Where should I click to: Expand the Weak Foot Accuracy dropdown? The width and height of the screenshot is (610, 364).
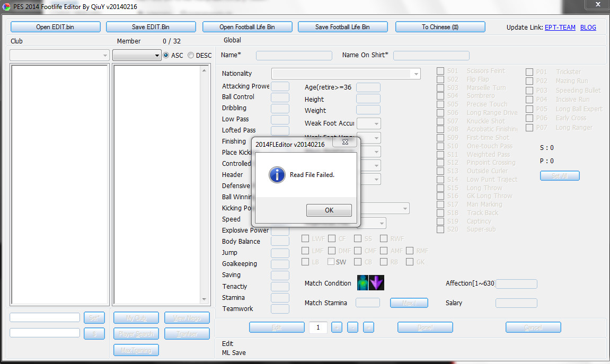point(369,123)
